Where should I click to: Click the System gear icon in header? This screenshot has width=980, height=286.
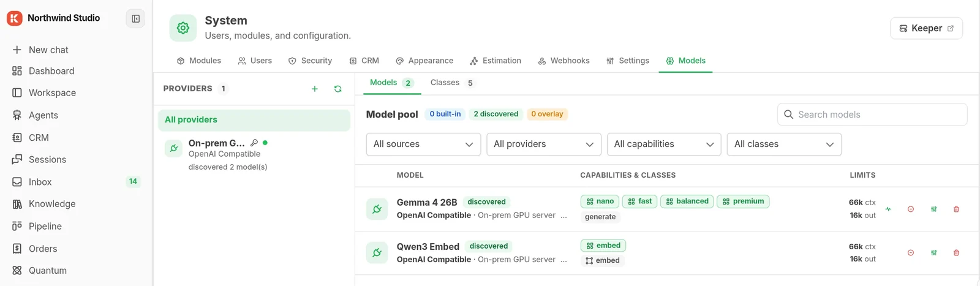tap(183, 28)
